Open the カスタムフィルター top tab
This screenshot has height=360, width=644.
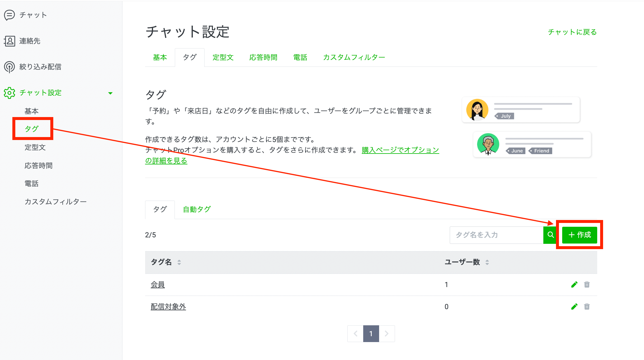pos(354,57)
